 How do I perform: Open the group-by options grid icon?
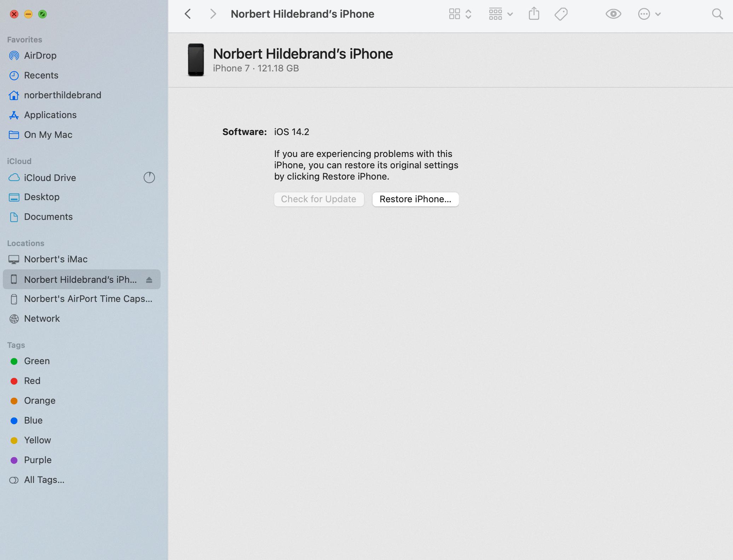496,14
